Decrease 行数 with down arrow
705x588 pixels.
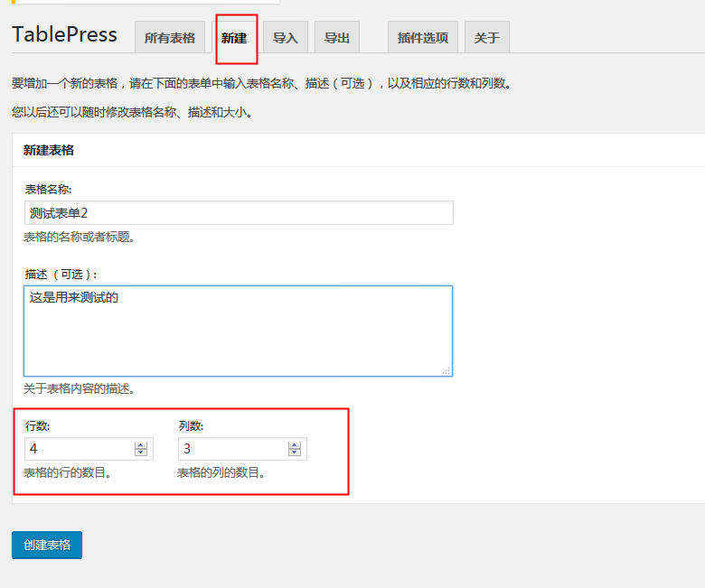point(141,453)
